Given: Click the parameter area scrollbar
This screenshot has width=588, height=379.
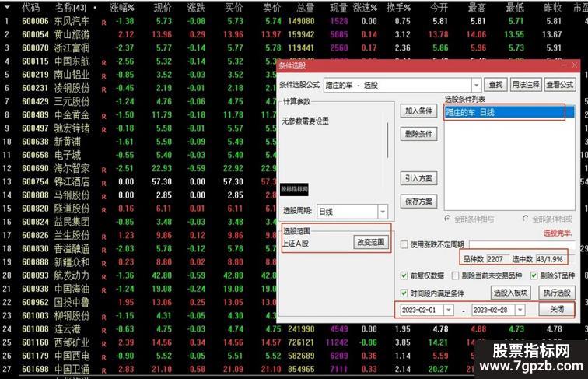Looking at the screenshot, I should pos(387,139).
